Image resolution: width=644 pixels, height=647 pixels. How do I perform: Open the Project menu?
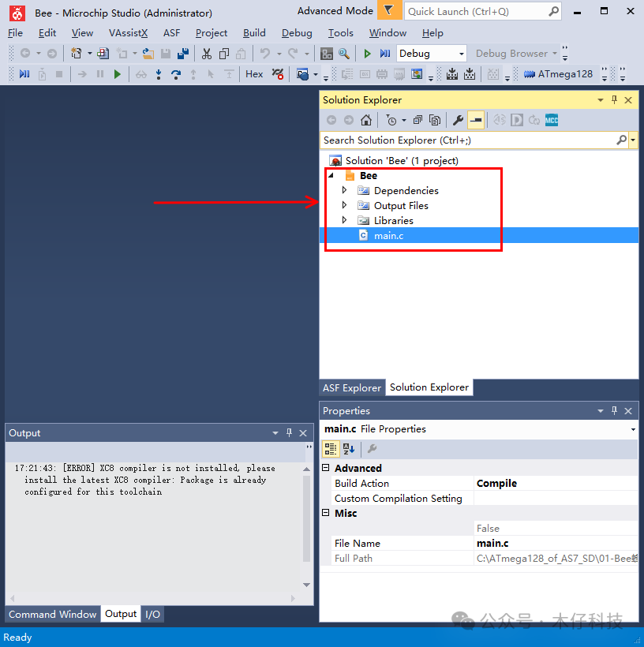coord(212,33)
